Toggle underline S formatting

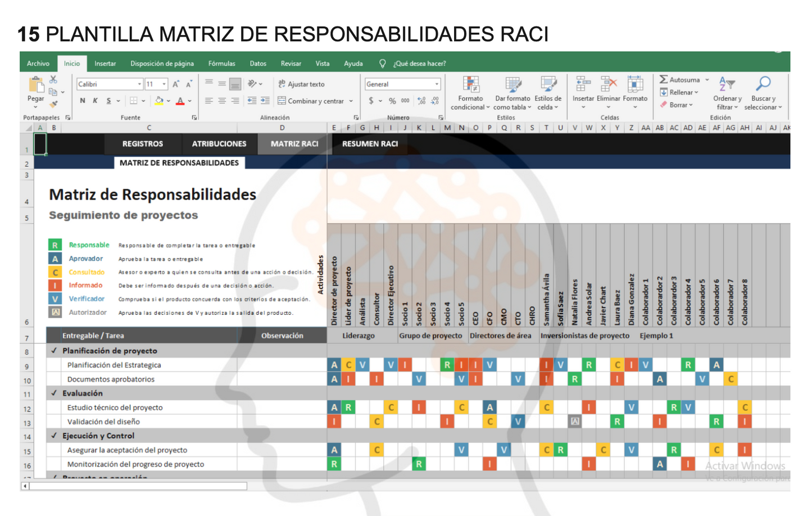(108, 101)
